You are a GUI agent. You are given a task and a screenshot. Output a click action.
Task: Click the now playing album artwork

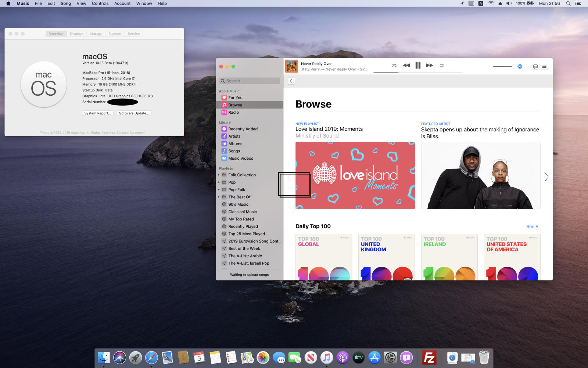tap(291, 66)
